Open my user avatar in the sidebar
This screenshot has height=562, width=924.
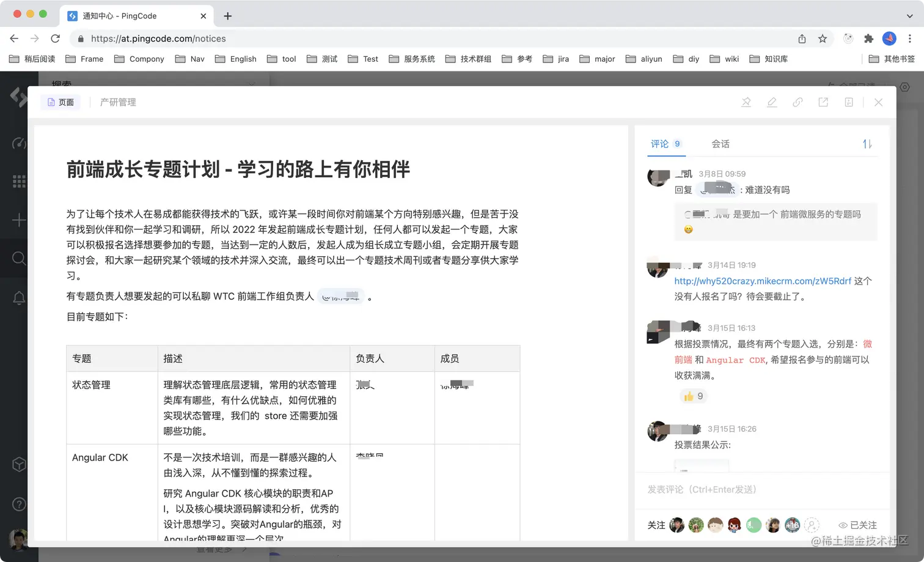tap(19, 539)
